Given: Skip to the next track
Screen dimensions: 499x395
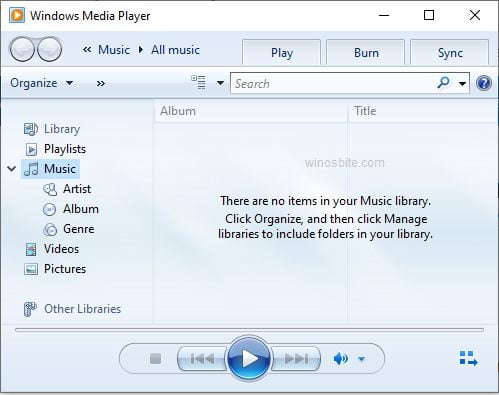Looking at the screenshot, I should 296,359.
